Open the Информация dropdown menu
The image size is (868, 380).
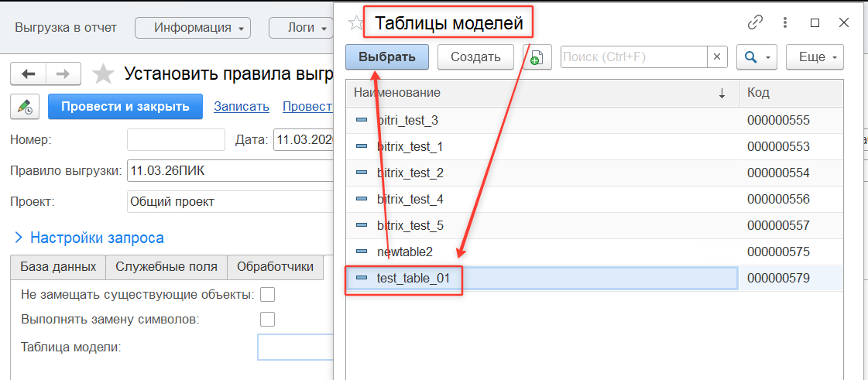(x=193, y=28)
